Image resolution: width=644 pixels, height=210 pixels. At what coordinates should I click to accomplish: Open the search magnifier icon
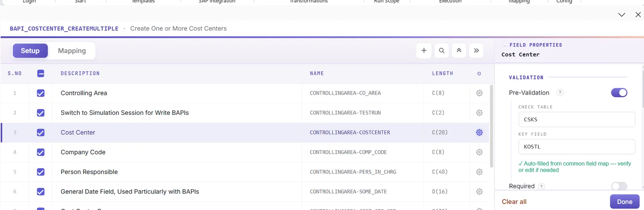[x=441, y=50]
